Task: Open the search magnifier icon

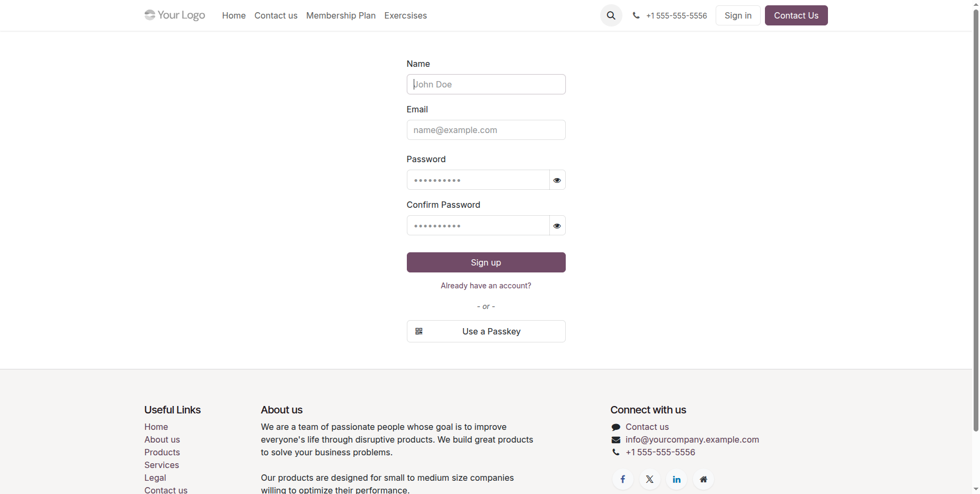Action: click(611, 15)
